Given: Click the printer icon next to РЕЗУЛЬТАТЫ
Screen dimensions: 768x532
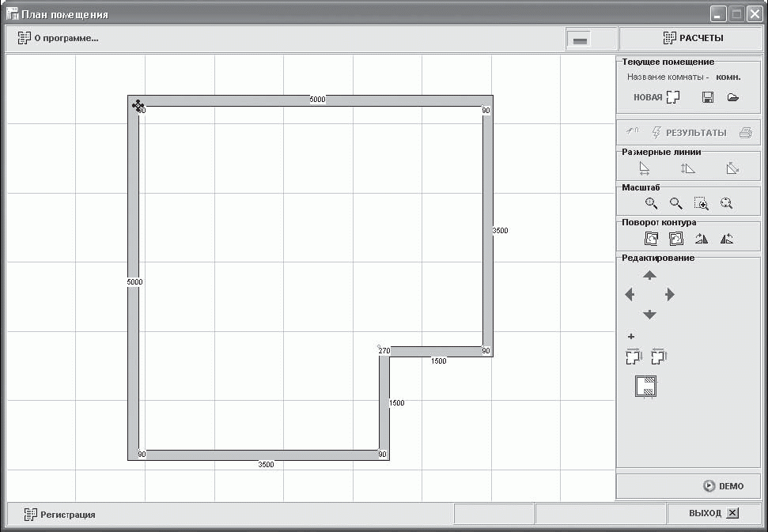Looking at the screenshot, I should click(746, 132).
